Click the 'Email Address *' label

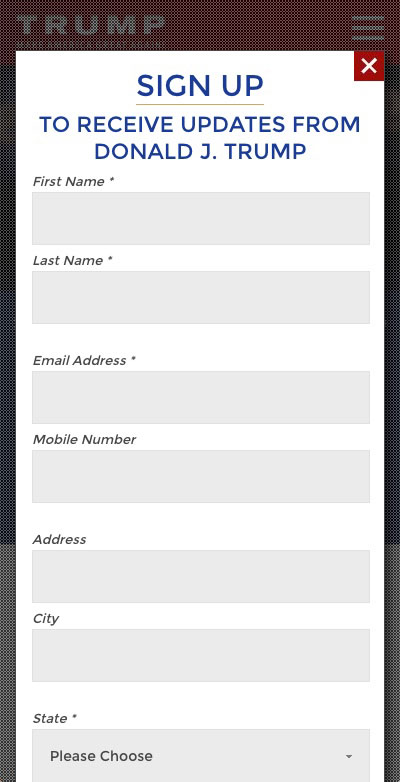[84, 360]
